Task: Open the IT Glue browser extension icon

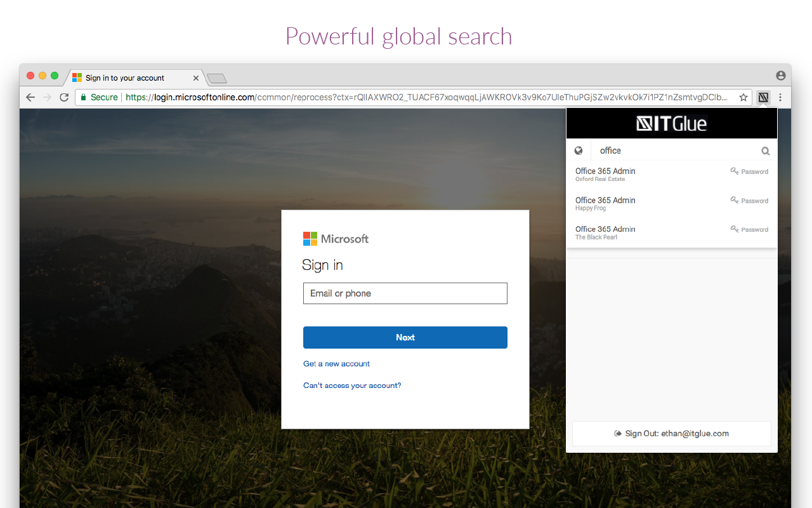Action: (x=763, y=97)
